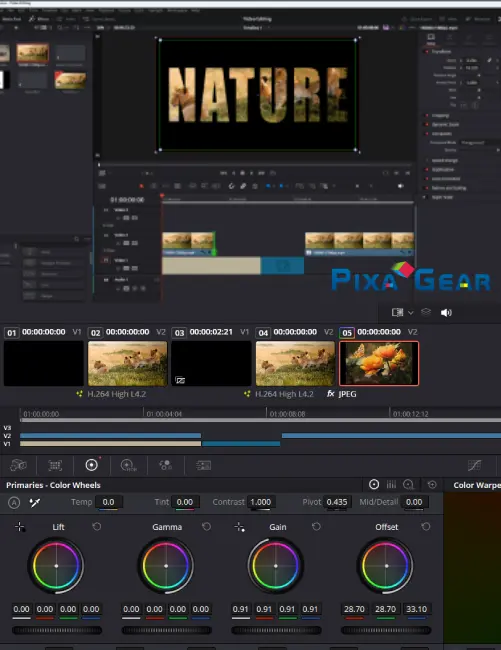Image resolution: width=501 pixels, height=650 pixels.
Task: Select the beige clip on edit timeline
Action: pos(211,265)
